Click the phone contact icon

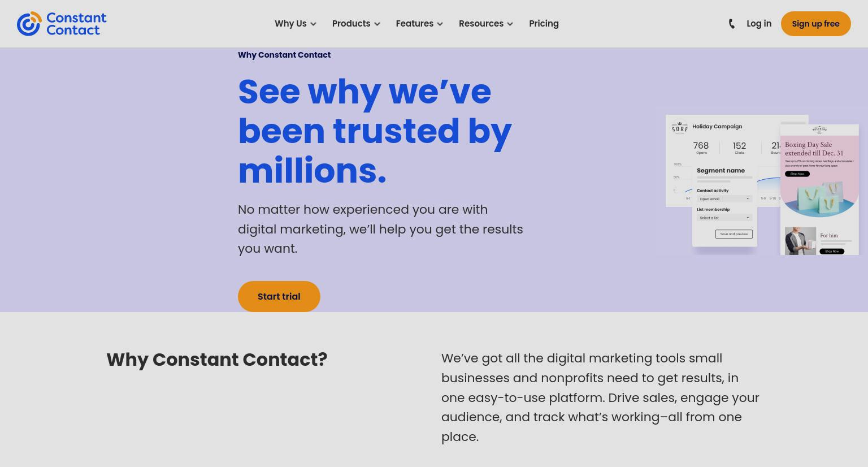click(x=732, y=24)
